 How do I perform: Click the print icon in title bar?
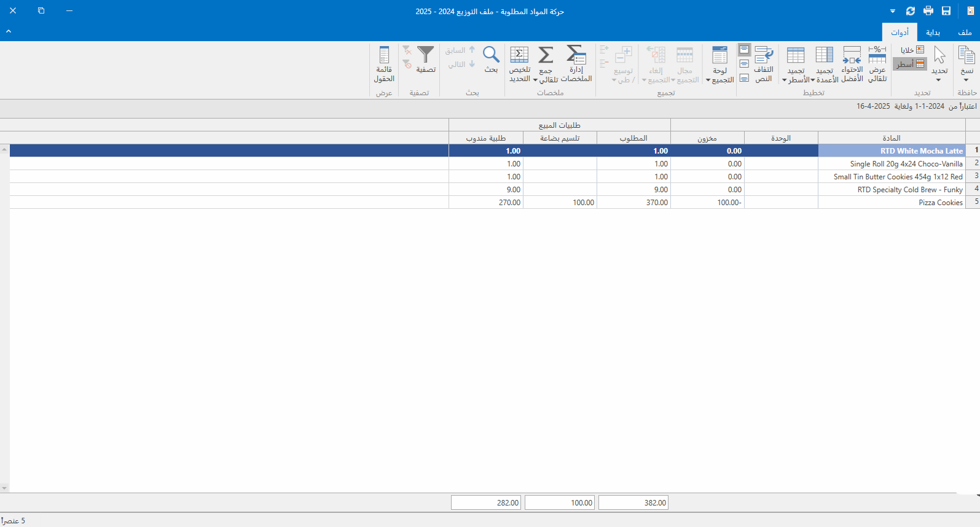(x=928, y=11)
